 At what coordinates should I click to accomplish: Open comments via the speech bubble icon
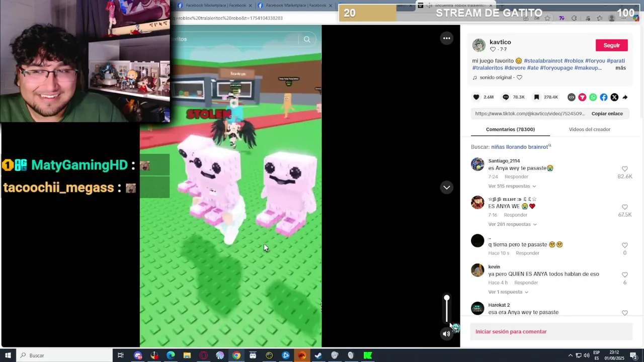(x=506, y=97)
